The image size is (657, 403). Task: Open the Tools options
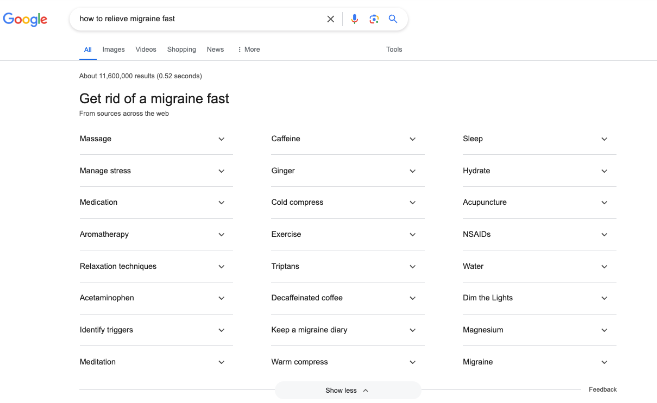[x=394, y=49]
